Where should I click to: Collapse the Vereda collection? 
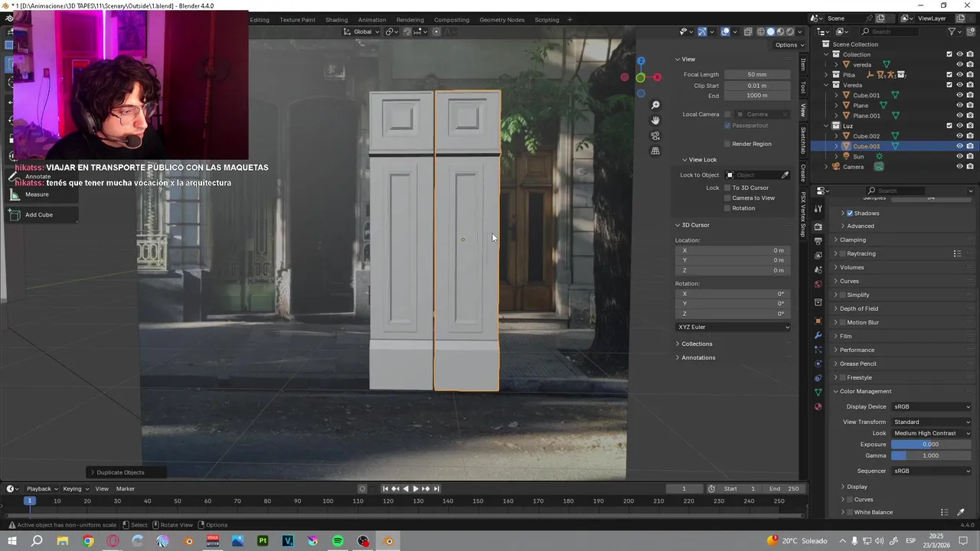click(x=826, y=85)
